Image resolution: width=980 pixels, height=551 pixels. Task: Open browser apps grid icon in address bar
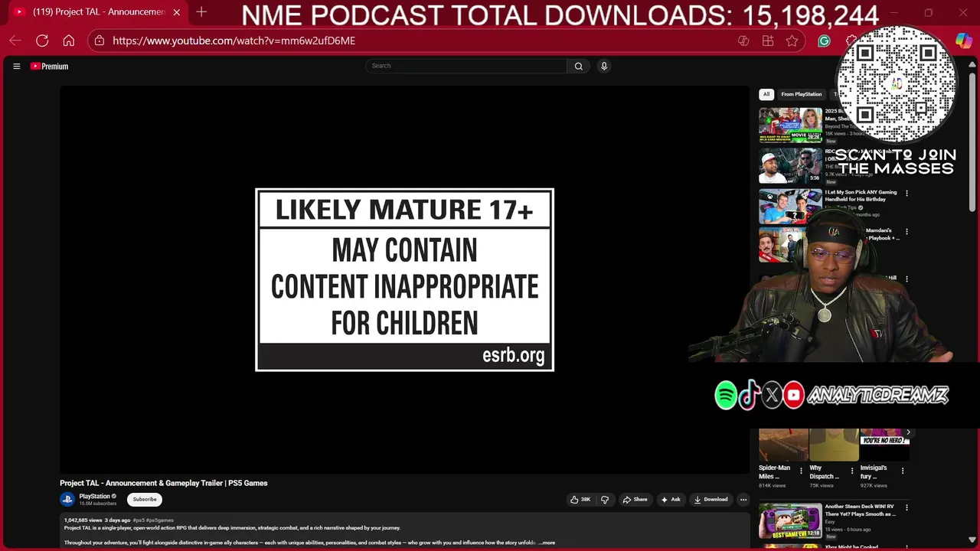(x=768, y=41)
